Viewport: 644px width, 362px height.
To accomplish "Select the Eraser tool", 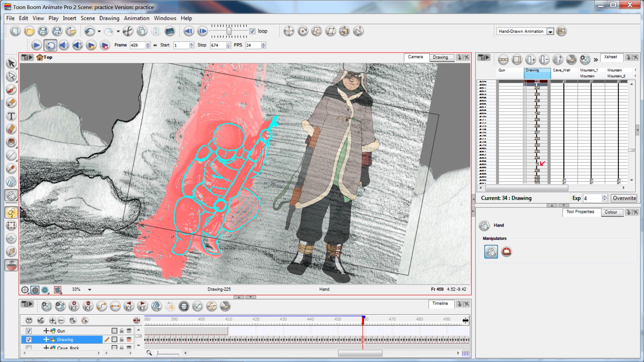I will 11,129.
